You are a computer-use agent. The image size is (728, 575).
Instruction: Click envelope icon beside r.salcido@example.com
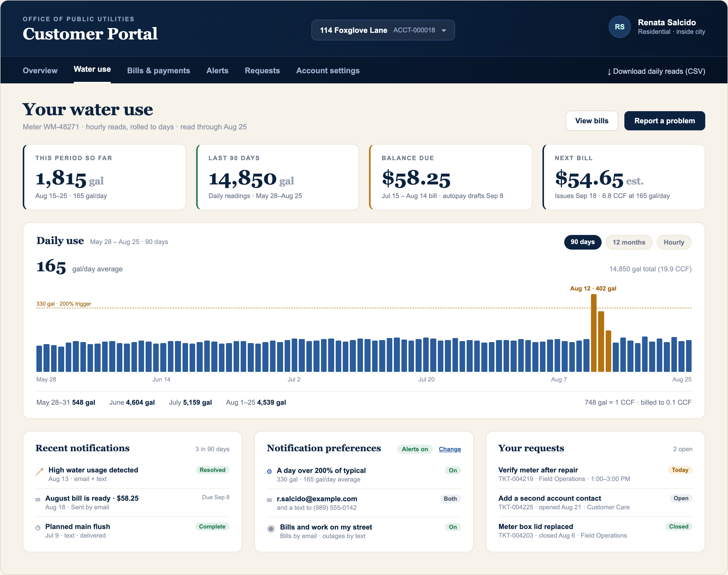point(269,500)
